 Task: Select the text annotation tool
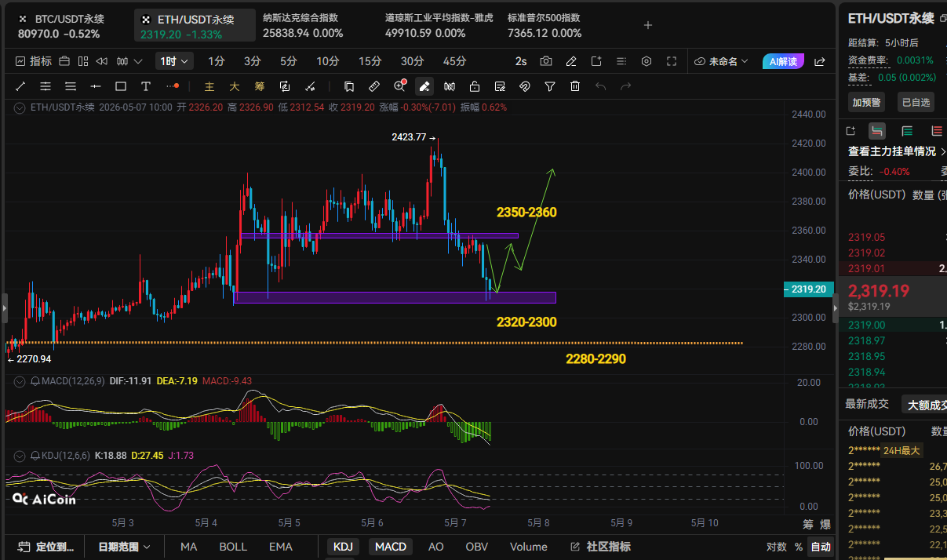[x=146, y=86]
